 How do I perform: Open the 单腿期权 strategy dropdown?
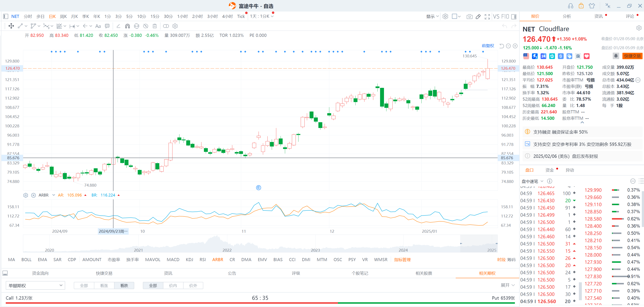[35, 285]
